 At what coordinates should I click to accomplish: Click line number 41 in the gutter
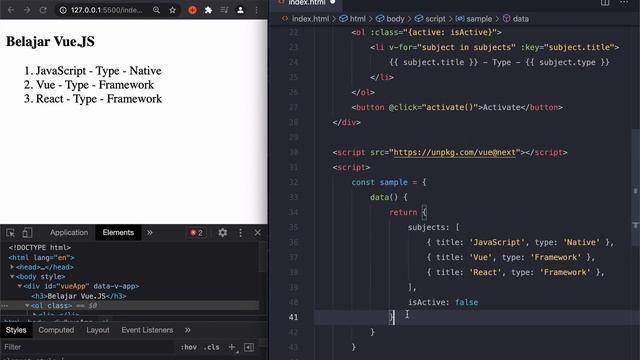tap(293, 317)
